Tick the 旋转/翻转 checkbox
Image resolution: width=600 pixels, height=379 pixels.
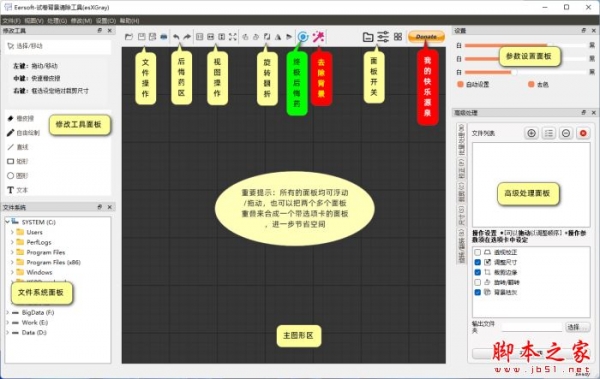[478, 282]
